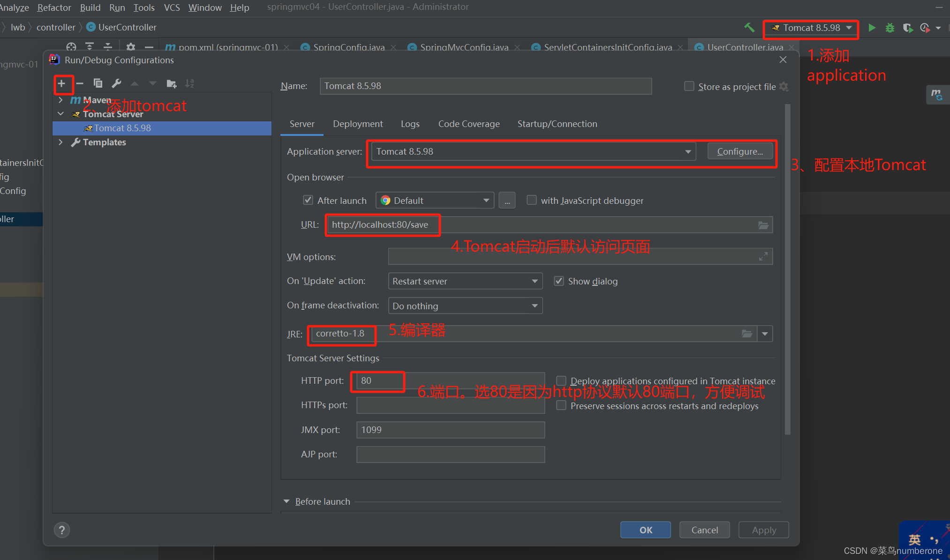Enable with JavaScript debugger checkbox
This screenshot has width=950, height=560.
point(531,200)
